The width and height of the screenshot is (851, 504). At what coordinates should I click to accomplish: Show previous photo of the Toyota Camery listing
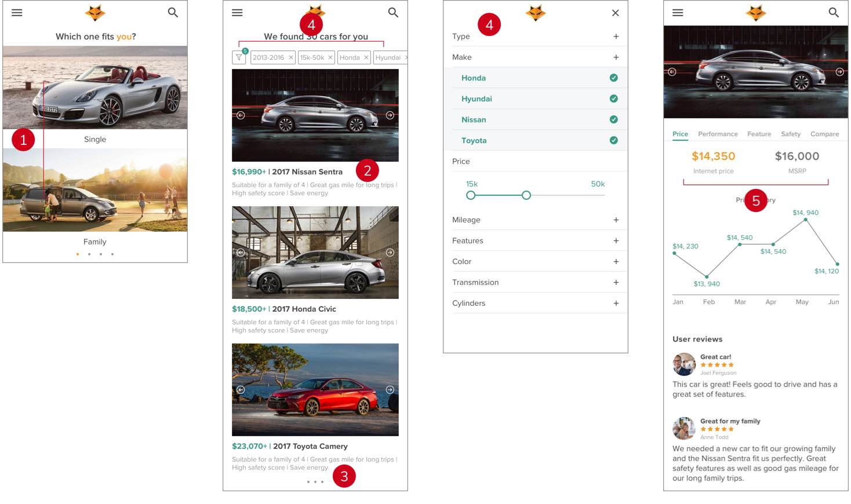point(241,390)
